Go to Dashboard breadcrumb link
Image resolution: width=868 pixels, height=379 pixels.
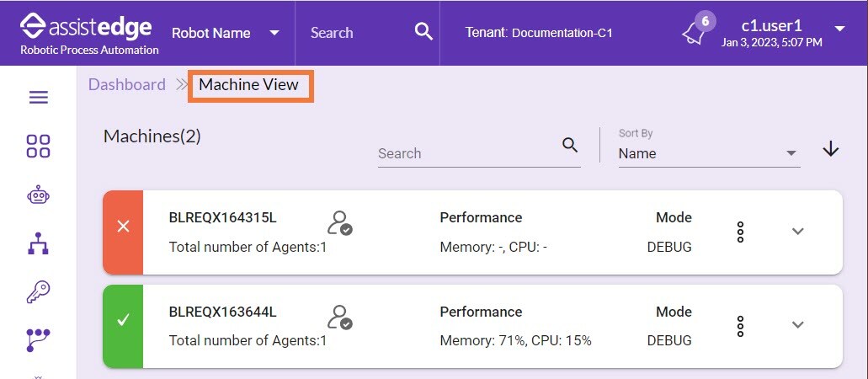(x=127, y=85)
